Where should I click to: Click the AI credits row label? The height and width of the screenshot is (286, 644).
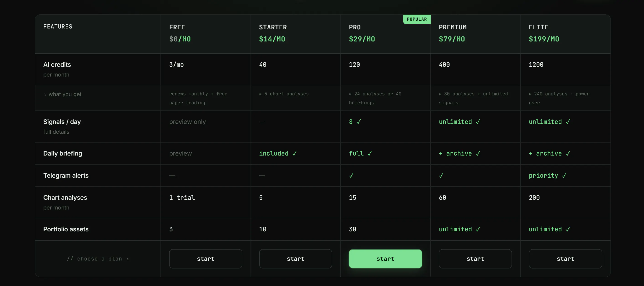pyautogui.click(x=57, y=64)
